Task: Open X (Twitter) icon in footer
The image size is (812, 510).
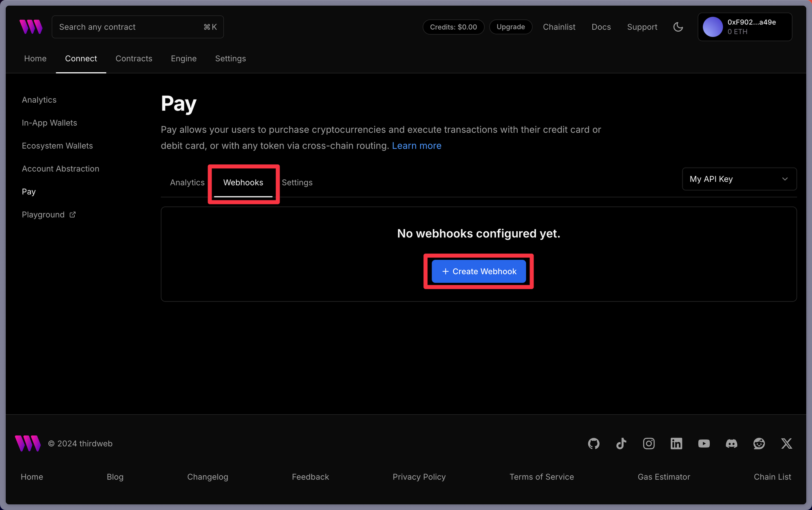Action: 786,443
